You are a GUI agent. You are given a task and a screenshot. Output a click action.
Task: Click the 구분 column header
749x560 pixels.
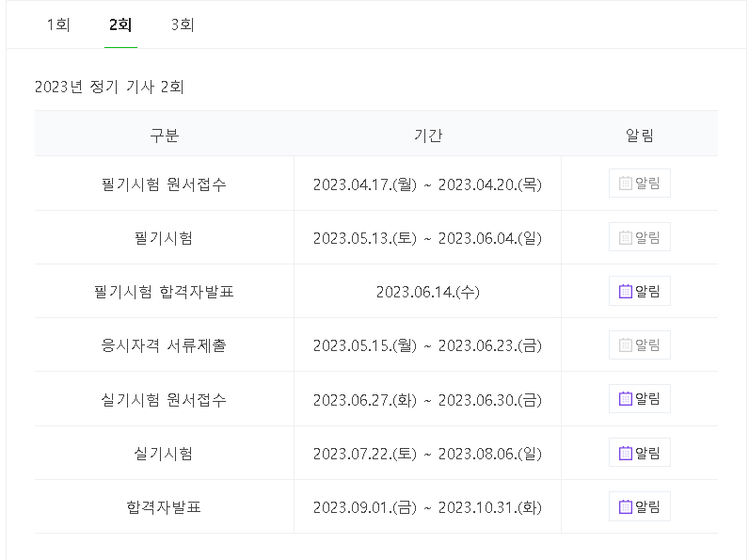[x=165, y=136]
